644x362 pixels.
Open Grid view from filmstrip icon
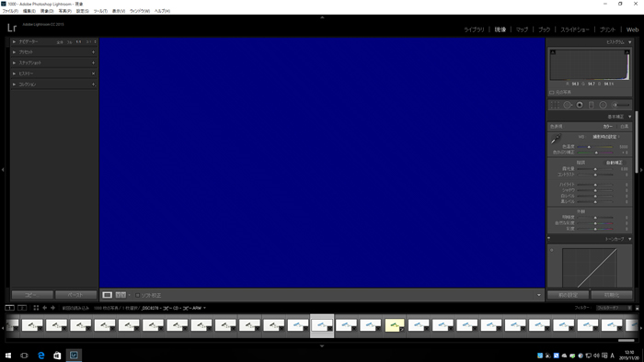[36, 308]
